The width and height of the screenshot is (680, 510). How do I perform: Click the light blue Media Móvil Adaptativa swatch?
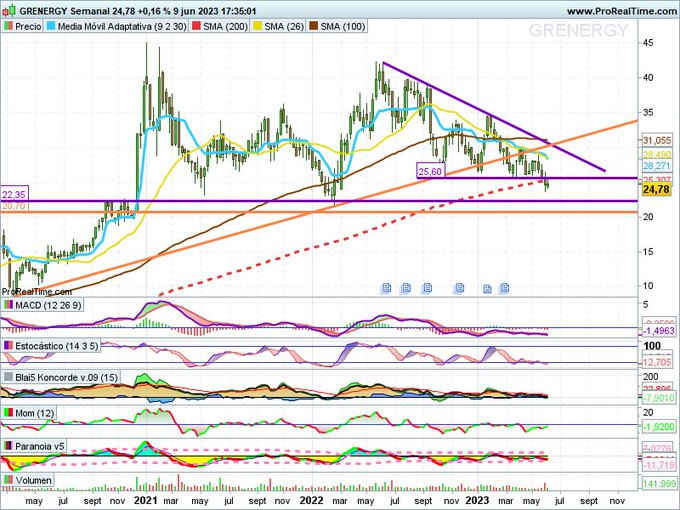click(51, 26)
